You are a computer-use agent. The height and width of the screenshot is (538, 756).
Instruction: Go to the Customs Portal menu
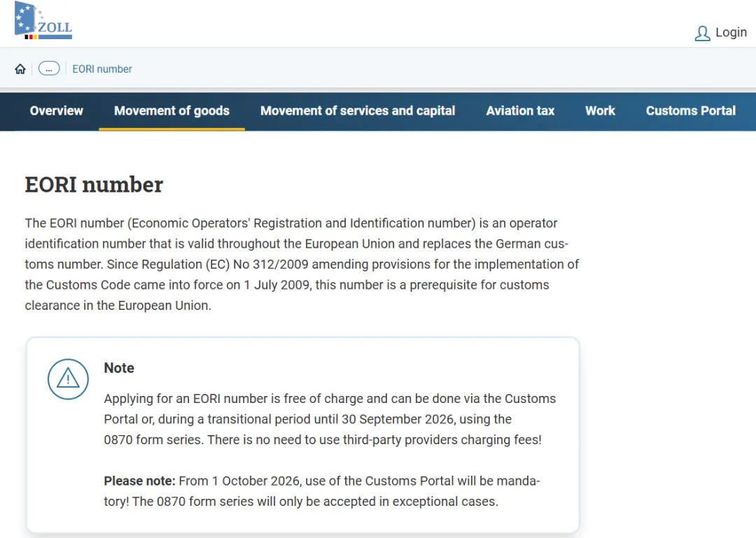coord(691,111)
